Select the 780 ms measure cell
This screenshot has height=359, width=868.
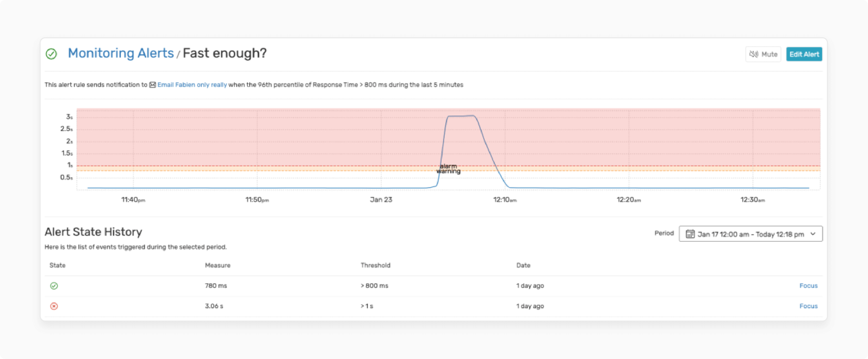coord(216,286)
